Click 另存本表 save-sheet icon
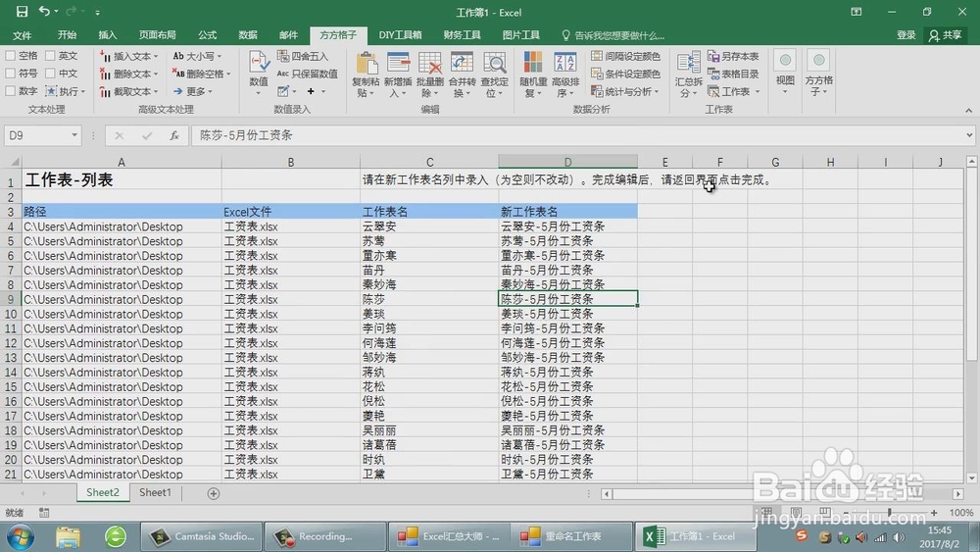Screen dimensions: 980x552 point(713,56)
